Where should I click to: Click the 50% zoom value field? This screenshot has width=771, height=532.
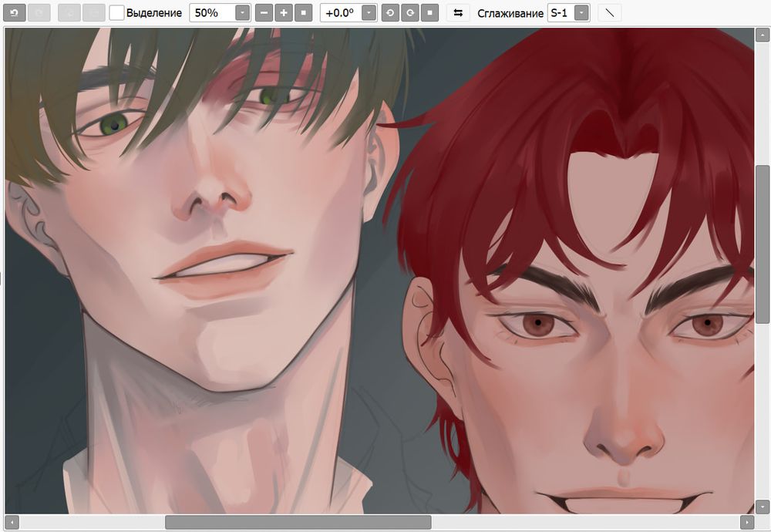(x=213, y=13)
